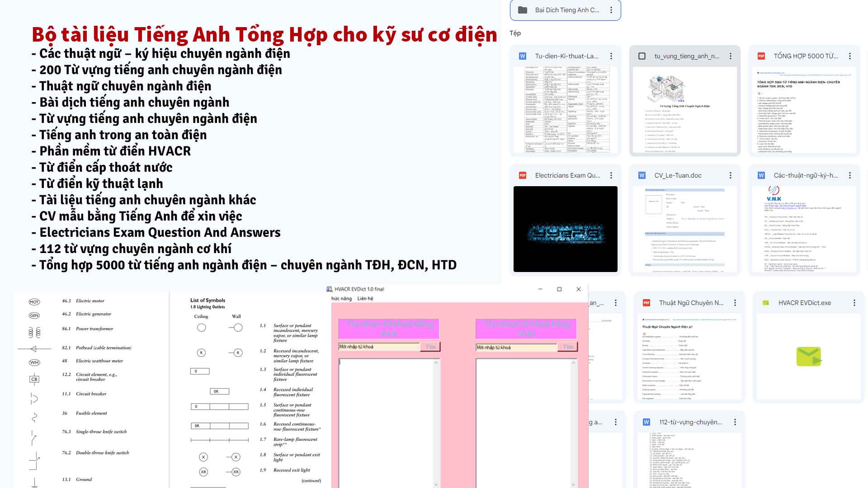The image size is (868, 488).
Task: Open the Bai Dich Tieng Anh folder icon
Action: [523, 10]
